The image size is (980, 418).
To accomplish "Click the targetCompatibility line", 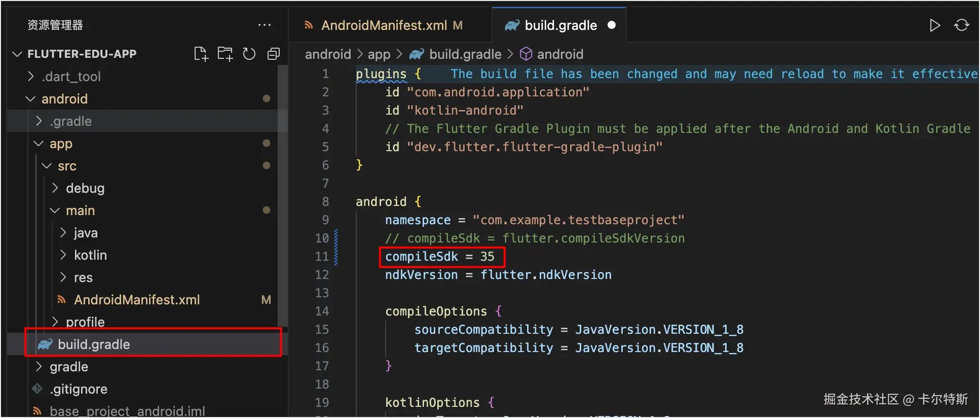I will click(x=579, y=347).
